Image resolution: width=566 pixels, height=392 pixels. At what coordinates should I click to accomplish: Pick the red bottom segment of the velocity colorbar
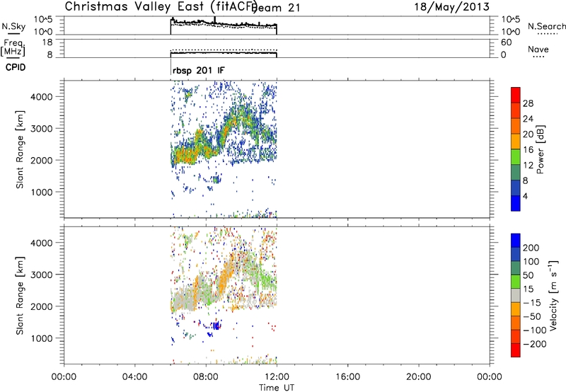(x=516, y=350)
